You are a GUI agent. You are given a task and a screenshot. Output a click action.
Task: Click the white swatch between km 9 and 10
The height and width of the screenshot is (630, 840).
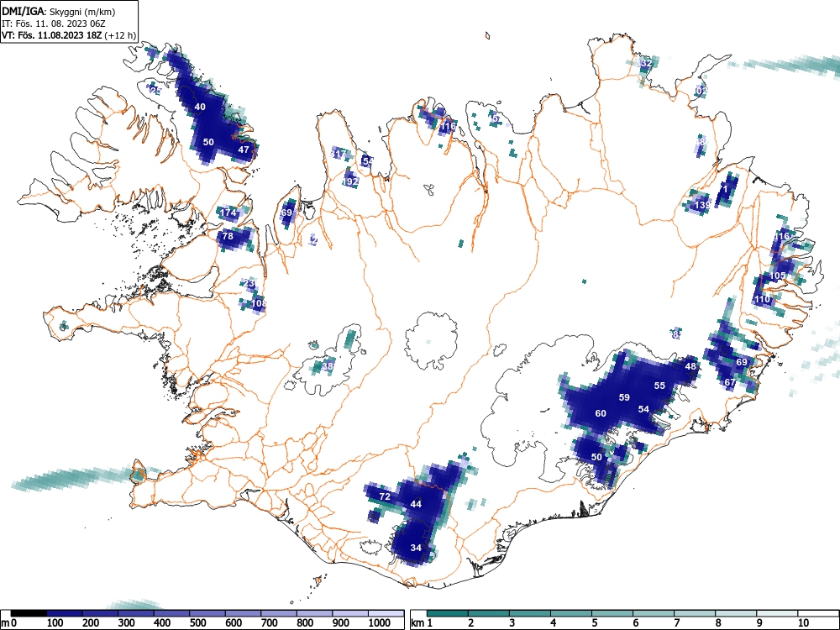(777, 613)
